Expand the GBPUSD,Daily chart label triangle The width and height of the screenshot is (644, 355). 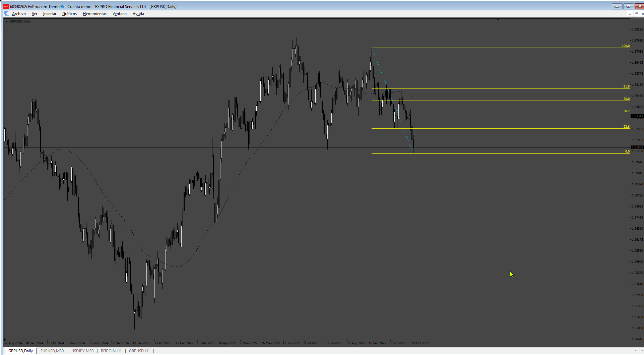click(6, 21)
